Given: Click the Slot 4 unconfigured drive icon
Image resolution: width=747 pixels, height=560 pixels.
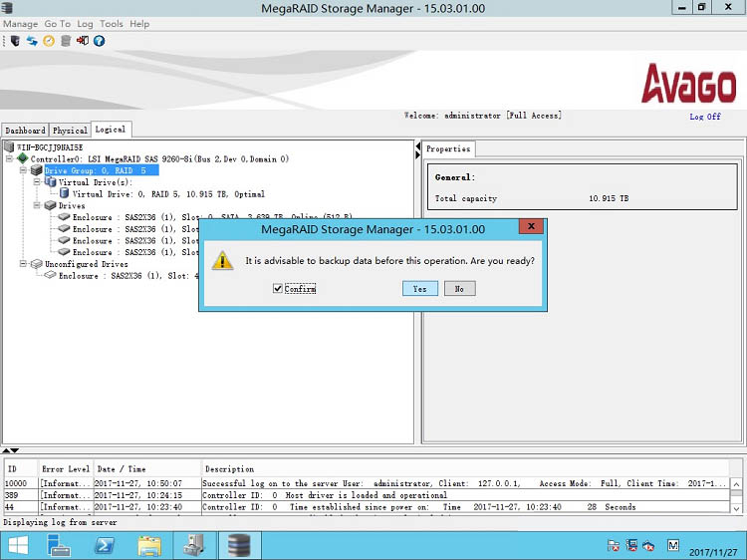Looking at the screenshot, I should (51, 275).
